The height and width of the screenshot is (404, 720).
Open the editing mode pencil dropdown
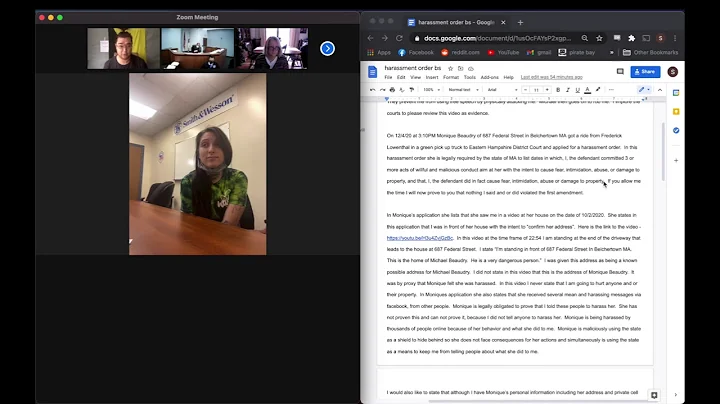[644, 90]
